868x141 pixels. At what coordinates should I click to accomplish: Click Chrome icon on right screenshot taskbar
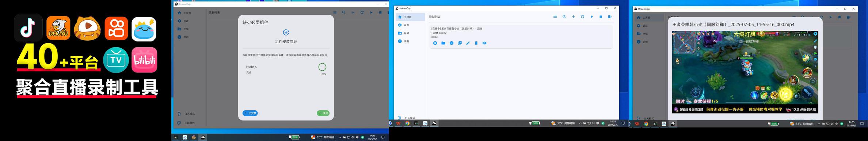646,124
